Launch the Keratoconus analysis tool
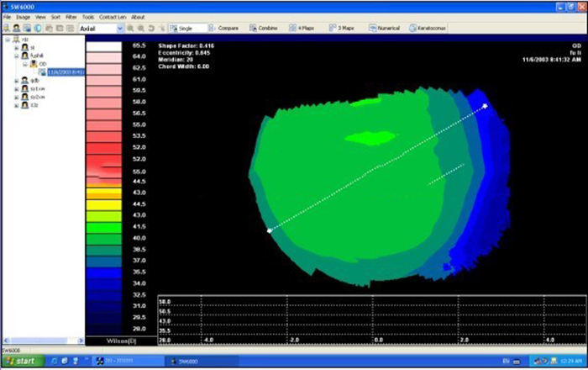The width and height of the screenshot is (588, 370). pos(429,28)
